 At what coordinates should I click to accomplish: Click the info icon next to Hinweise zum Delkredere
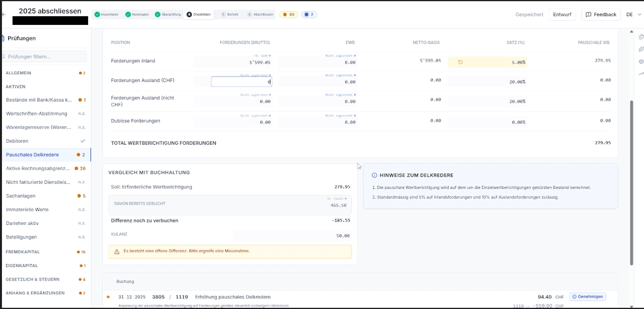point(374,175)
